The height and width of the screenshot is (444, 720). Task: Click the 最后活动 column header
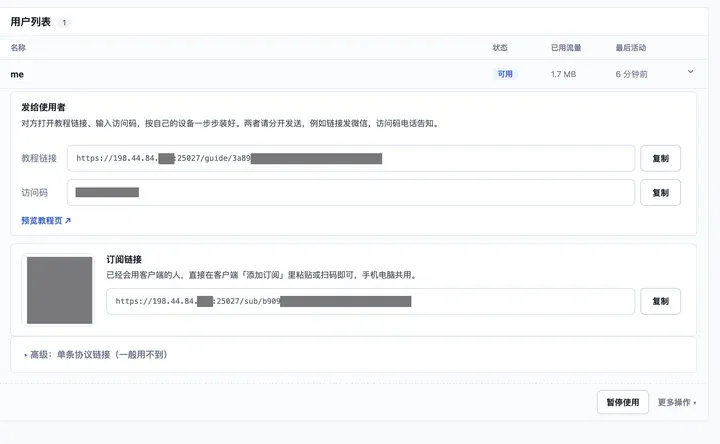(631, 47)
